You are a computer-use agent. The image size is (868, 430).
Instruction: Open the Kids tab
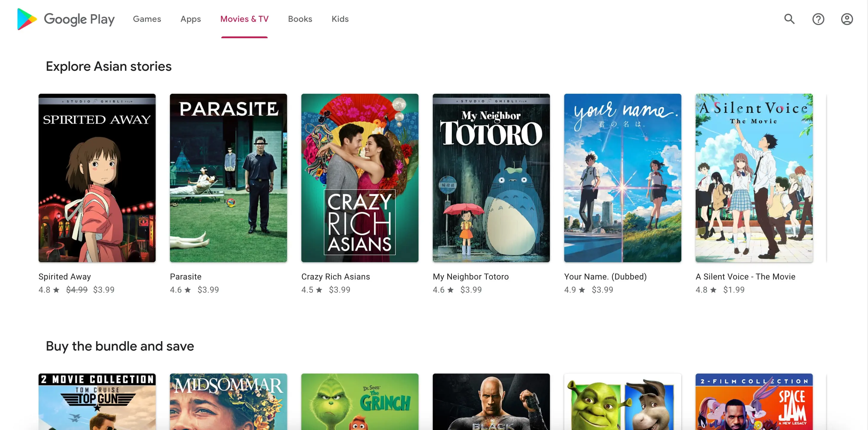(x=340, y=19)
